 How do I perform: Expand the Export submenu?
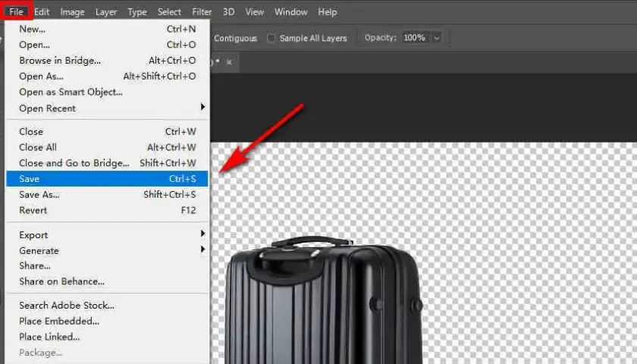107,235
